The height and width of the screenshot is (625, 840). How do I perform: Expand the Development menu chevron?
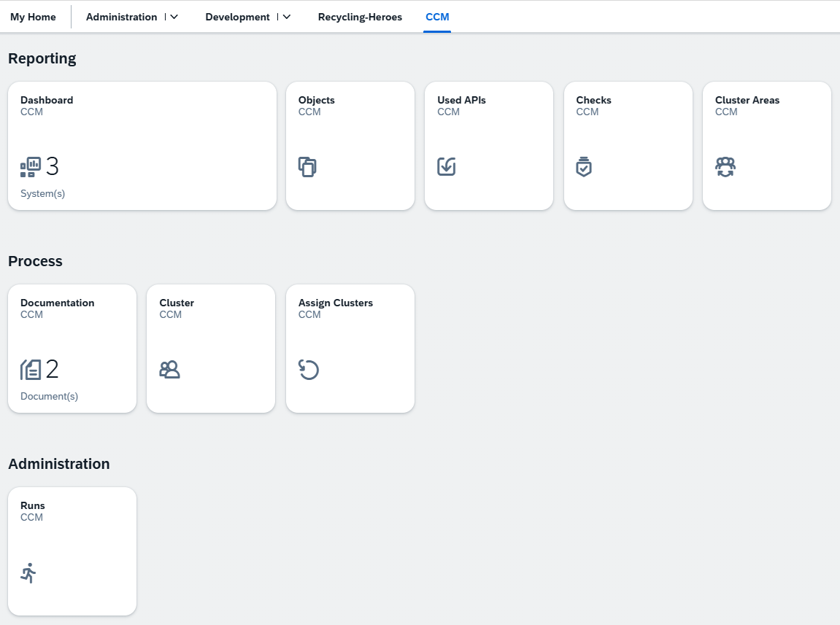click(287, 17)
